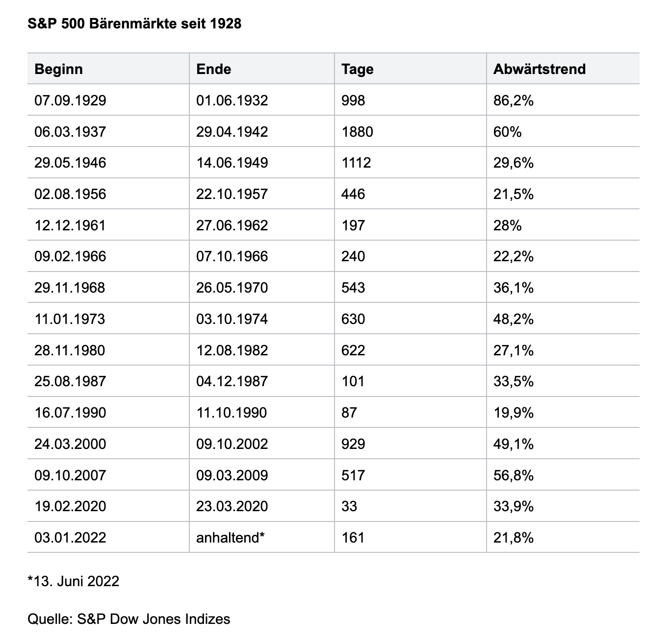Click the 'Abwärtstrend' column header
This screenshot has width=670, height=644.
[x=539, y=69]
